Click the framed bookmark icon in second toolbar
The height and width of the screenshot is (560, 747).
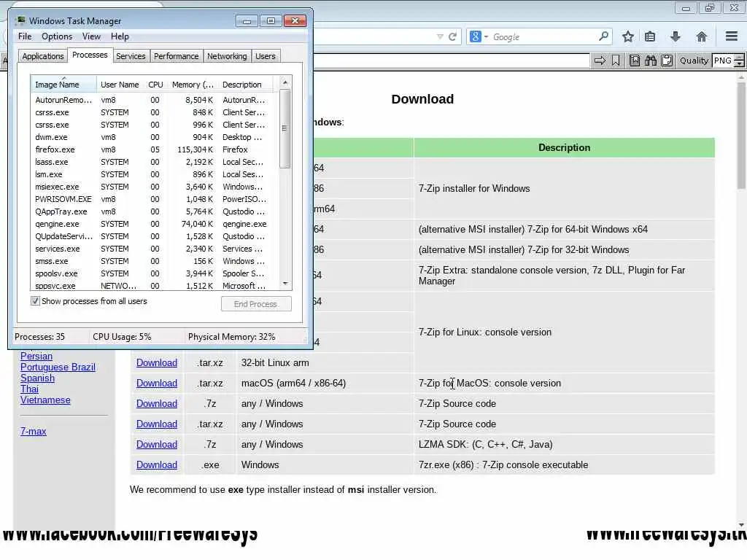point(635,61)
